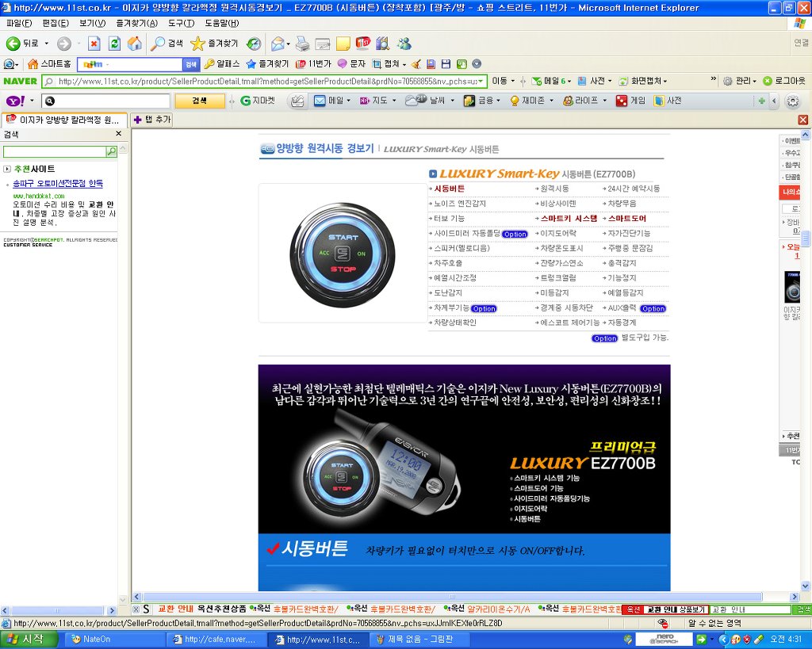Open the 화면캡처 dropdown
The width and height of the screenshot is (812, 649).
click(x=665, y=81)
